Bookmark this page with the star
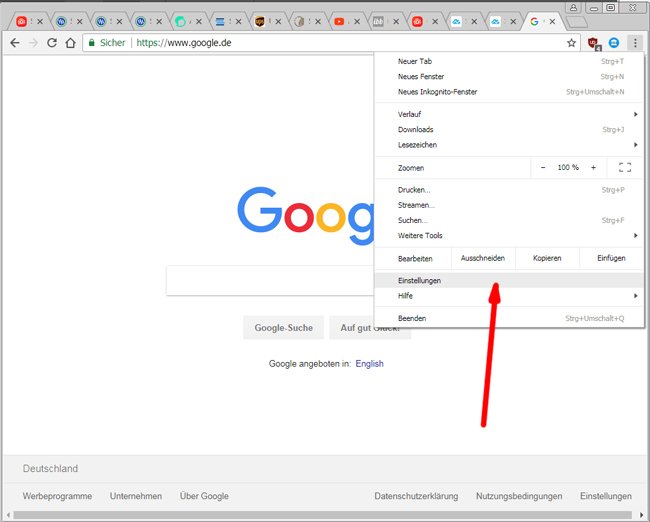This screenshot has height=522, width=650. 572,43
